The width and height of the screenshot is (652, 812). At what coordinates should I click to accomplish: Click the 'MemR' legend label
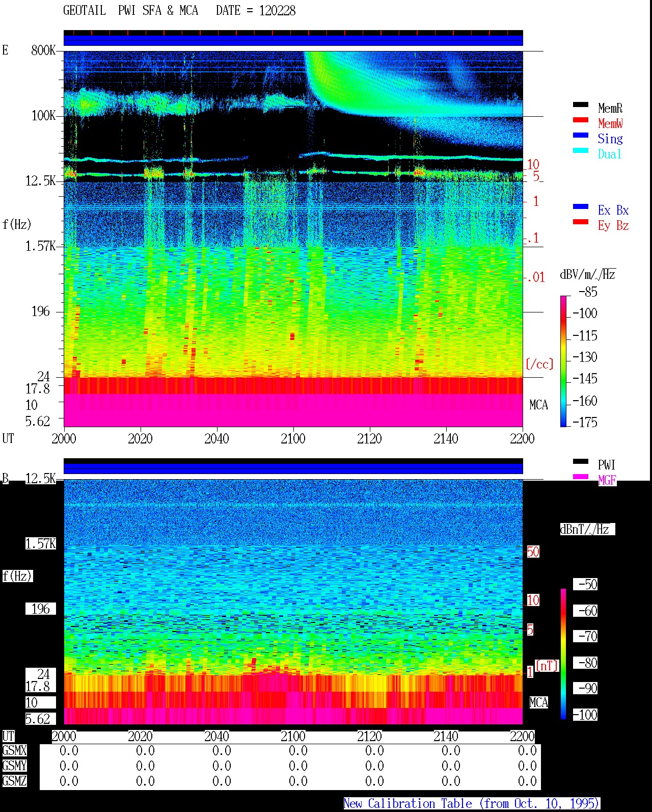pyautogui.click(x=610, y=108)
